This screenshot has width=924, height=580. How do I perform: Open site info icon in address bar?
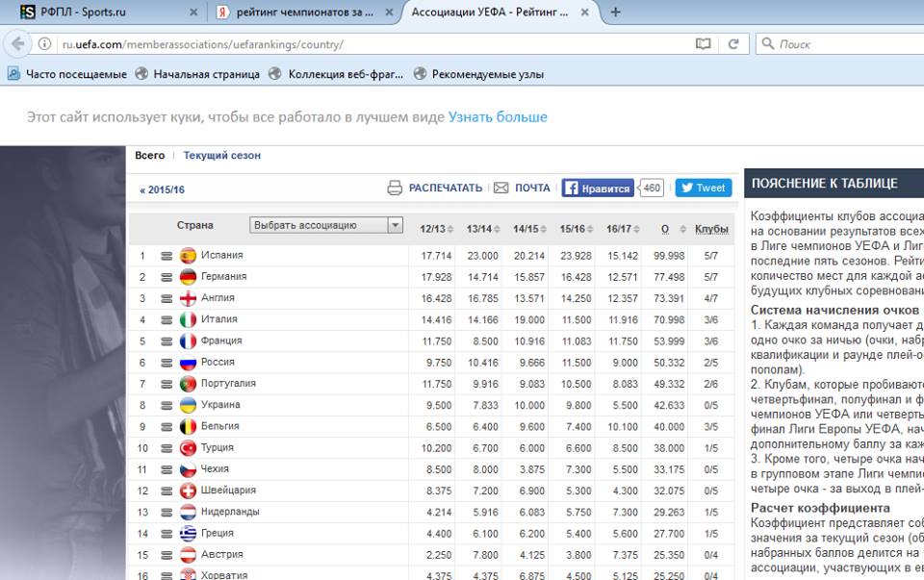[44, 43]
